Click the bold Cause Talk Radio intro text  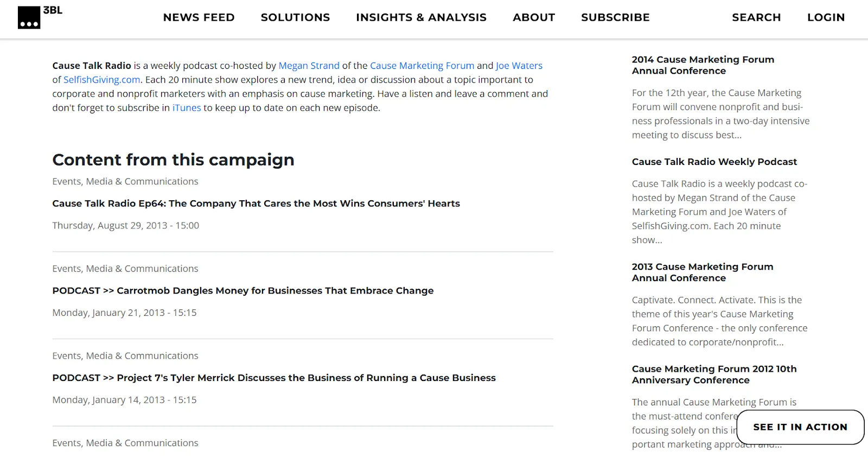coord(92,66)
